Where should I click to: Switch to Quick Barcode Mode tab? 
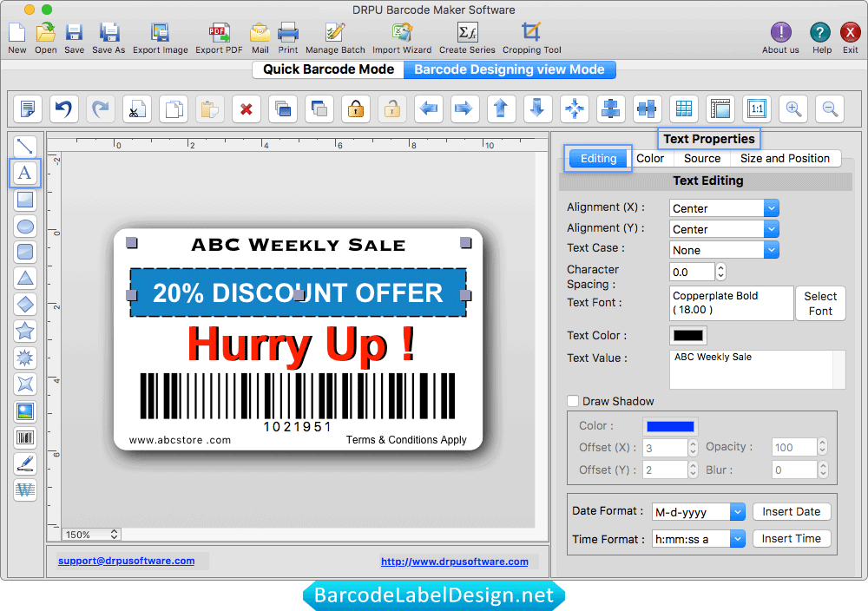point(328,69)
